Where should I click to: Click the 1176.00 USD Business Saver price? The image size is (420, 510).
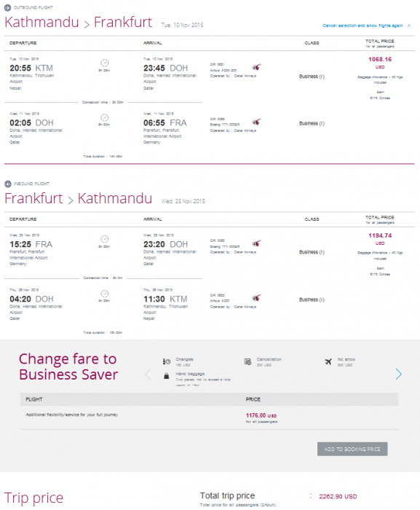[x=261, y=415]
